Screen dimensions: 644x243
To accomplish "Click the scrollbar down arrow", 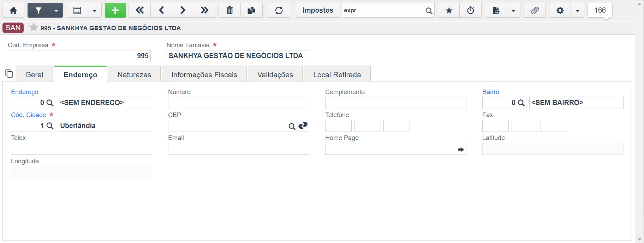I will tap(639, 239).
